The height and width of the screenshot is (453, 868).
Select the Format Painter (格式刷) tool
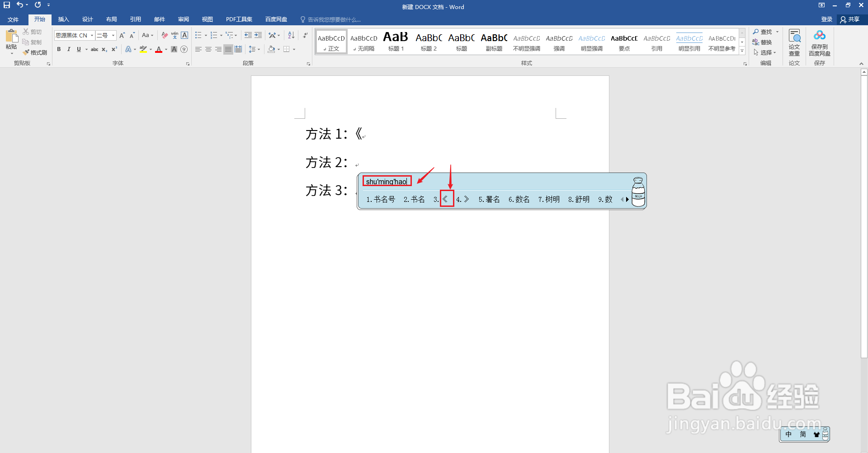coord(35,52)
